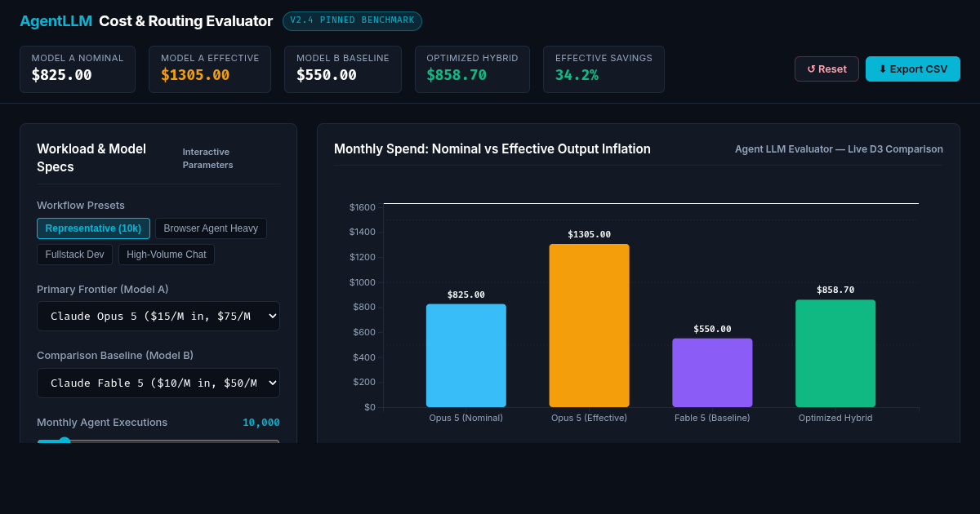Viewport: 980px width, 514px height.
Task: Click the 10,000 executions value
Action: [x=261, y=423]
